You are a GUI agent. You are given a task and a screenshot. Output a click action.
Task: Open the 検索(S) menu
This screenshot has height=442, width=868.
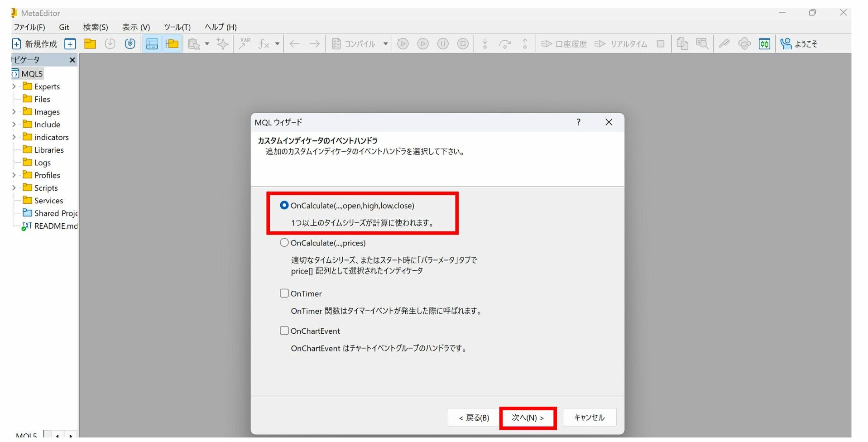coord(96,27)
